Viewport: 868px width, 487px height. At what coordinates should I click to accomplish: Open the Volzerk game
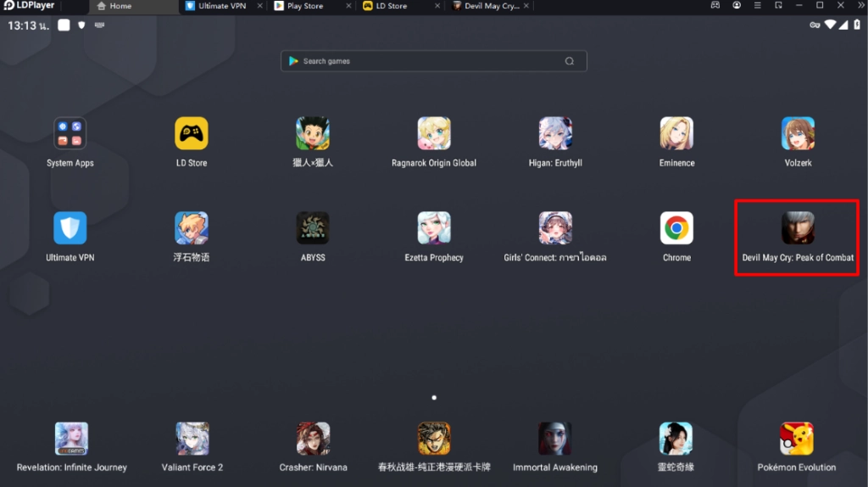point(798,133)
